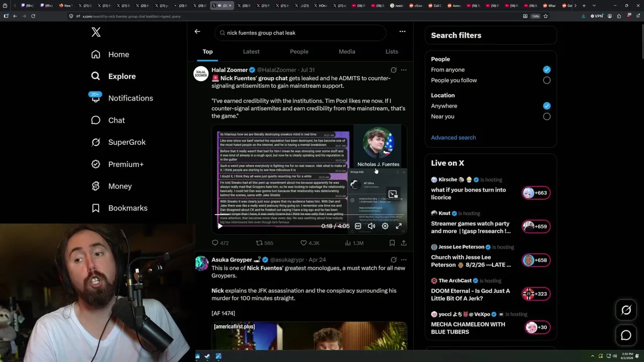Click the browser address bar URL

pos(132,16)
